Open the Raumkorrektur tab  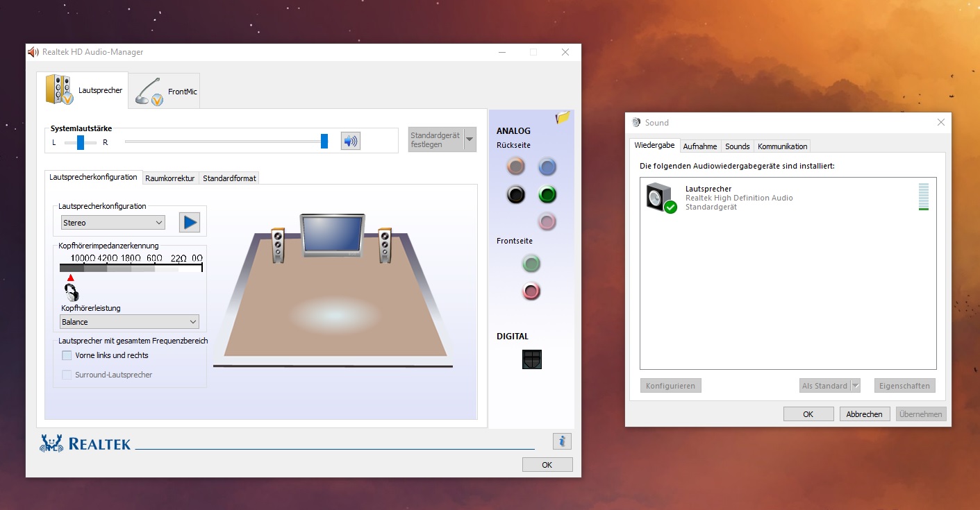click(170, 178)
